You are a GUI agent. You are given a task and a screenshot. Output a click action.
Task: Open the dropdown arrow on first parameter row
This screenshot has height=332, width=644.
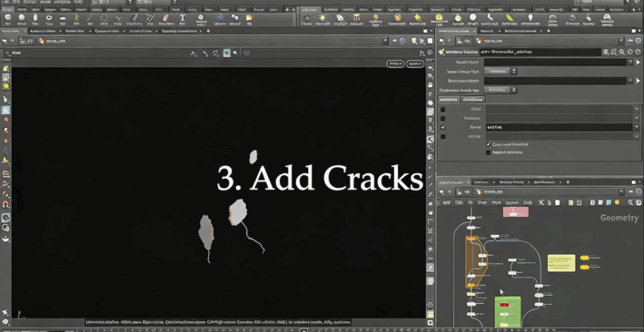[636, 109]
